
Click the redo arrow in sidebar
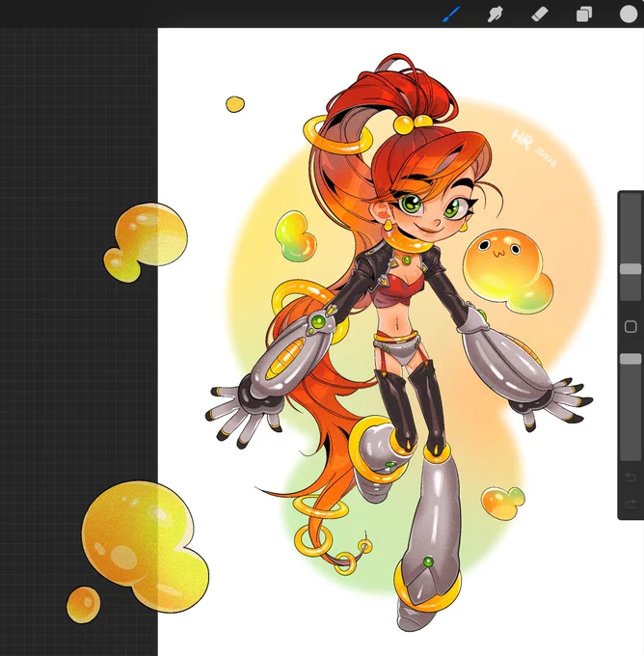[631, 505]
